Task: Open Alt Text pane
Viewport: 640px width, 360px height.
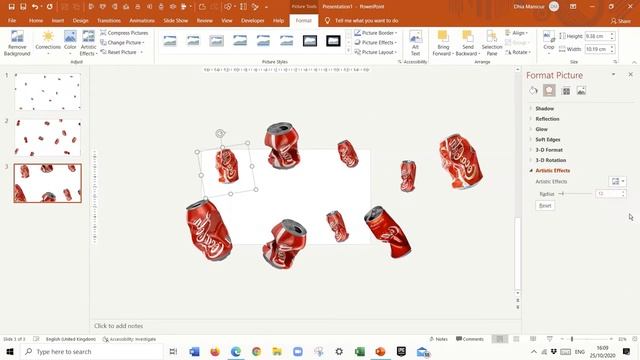Action: point(416,43)
